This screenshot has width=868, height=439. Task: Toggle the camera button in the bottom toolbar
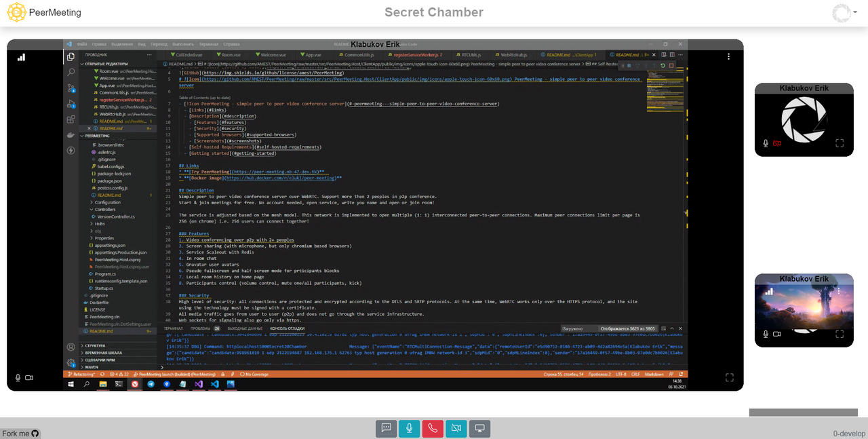tap(456, 428)
